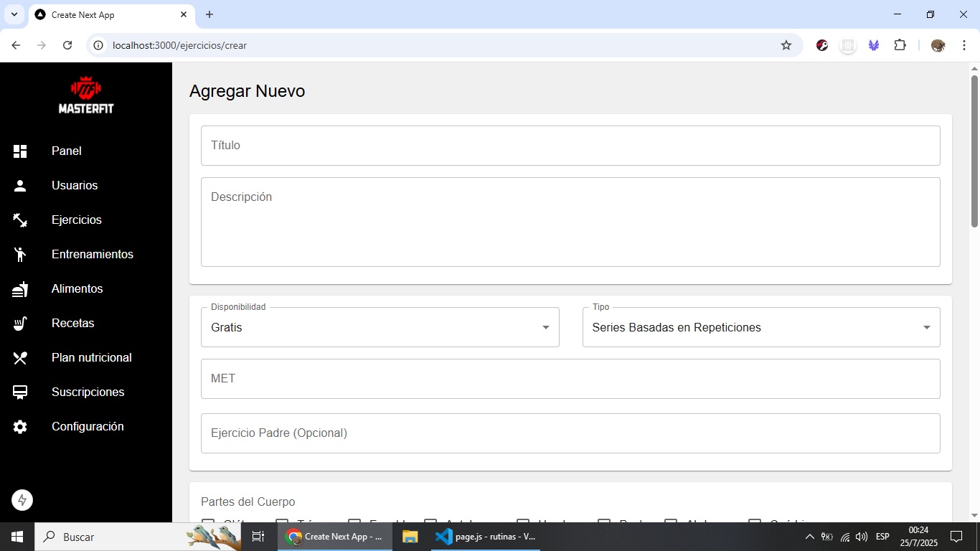This screenshot has height=551, width=980.
Task: Close the Create Next App tab
Action: click(184, 14)
